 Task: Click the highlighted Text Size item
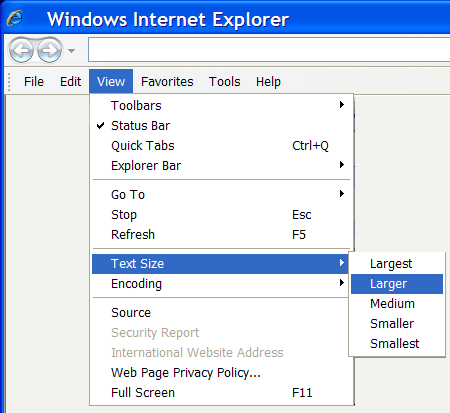point(220,264)
